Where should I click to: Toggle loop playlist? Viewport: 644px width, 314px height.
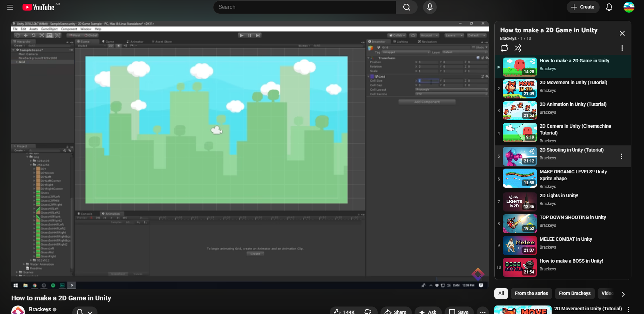(x=504, y=48)
